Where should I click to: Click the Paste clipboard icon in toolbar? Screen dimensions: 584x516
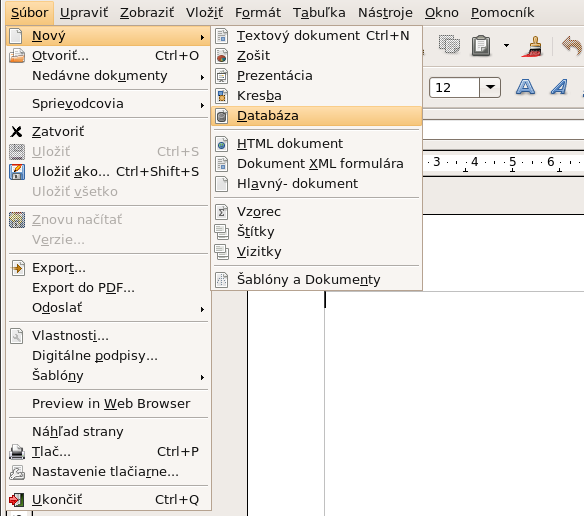(x=481, y=45)
